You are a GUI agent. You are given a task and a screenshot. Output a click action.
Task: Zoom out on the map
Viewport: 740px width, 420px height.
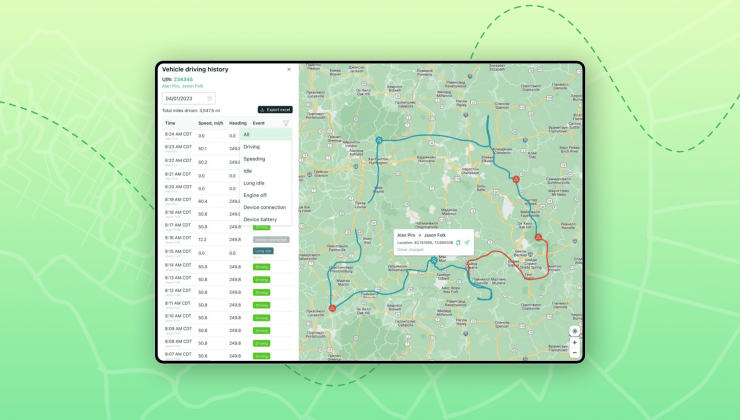click(574, 353)
